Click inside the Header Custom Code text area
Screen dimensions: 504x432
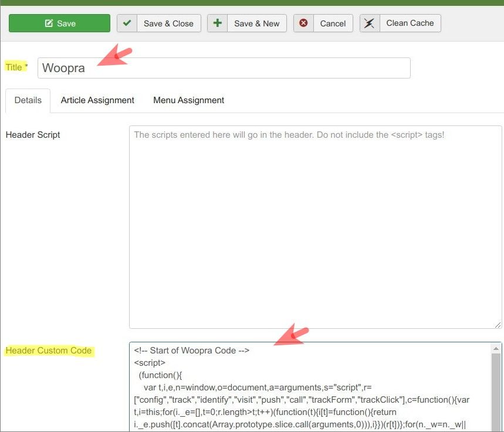[310, 387]
